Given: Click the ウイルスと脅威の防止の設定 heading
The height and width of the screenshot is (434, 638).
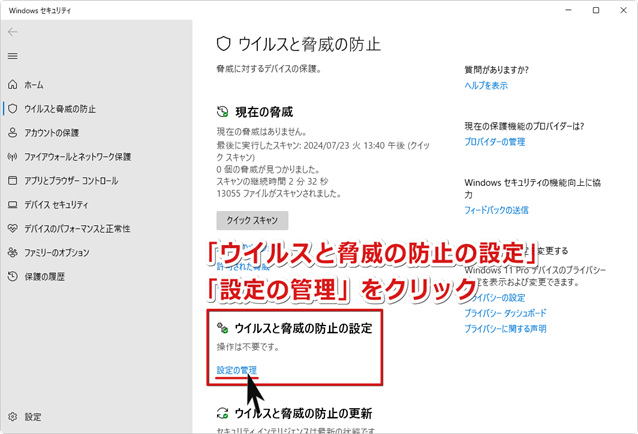Looking at the screenshot, I should point(303,328).
